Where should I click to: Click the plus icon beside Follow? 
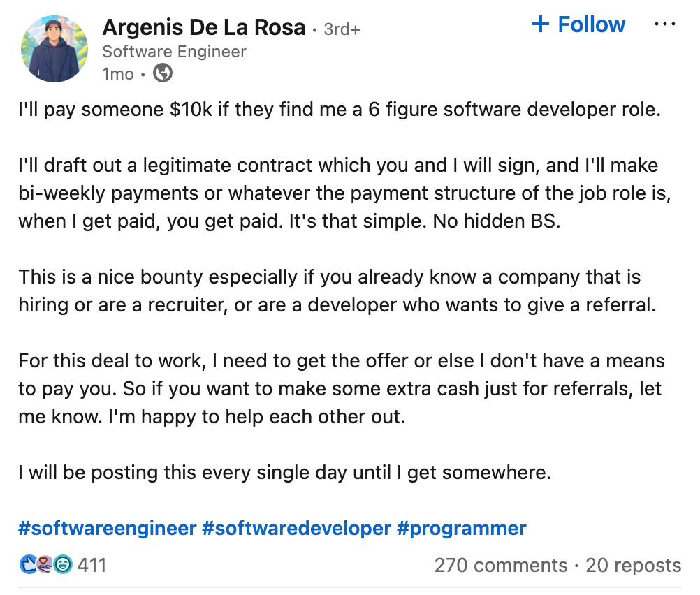click(x=540, y=24)
